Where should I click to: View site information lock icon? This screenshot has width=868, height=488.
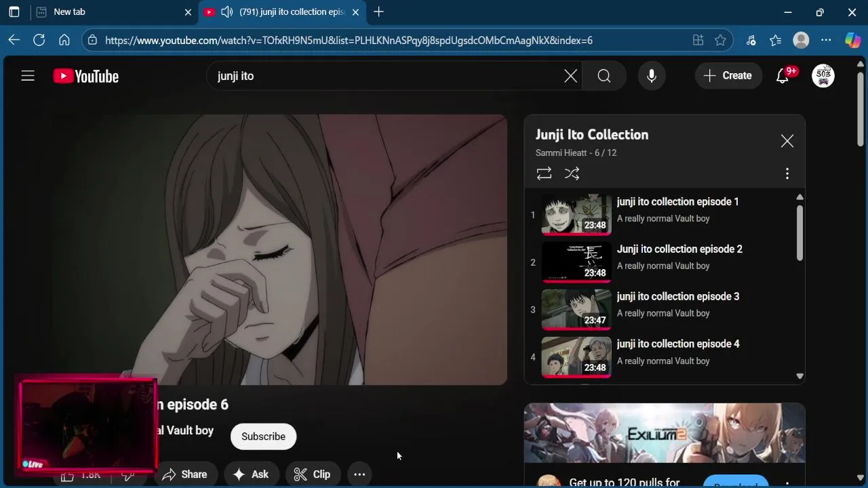pyautogui.click(x=93, y=41)
